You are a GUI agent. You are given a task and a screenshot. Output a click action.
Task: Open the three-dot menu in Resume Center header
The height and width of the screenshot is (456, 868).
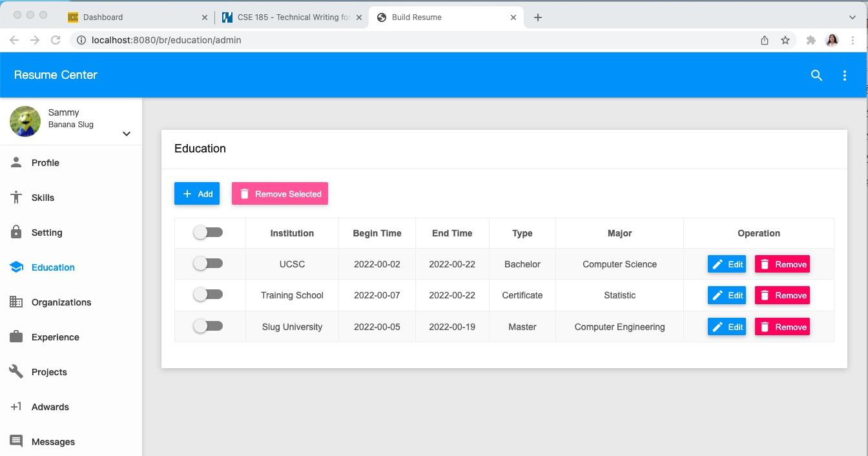(x=844, y=76)
